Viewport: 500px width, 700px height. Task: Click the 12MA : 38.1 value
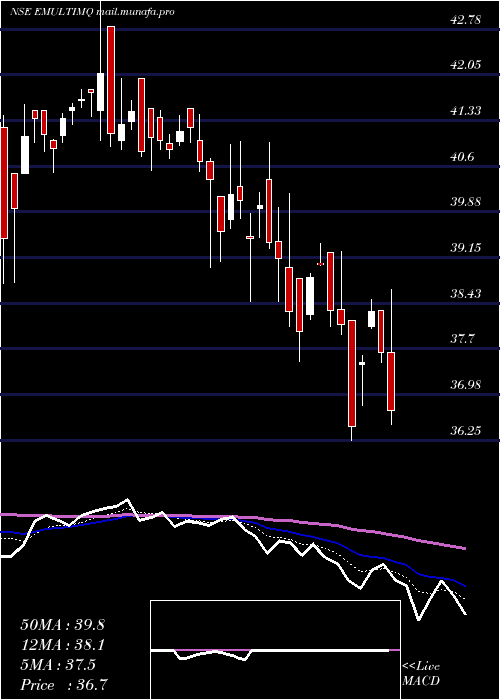(x=62, y=645)
